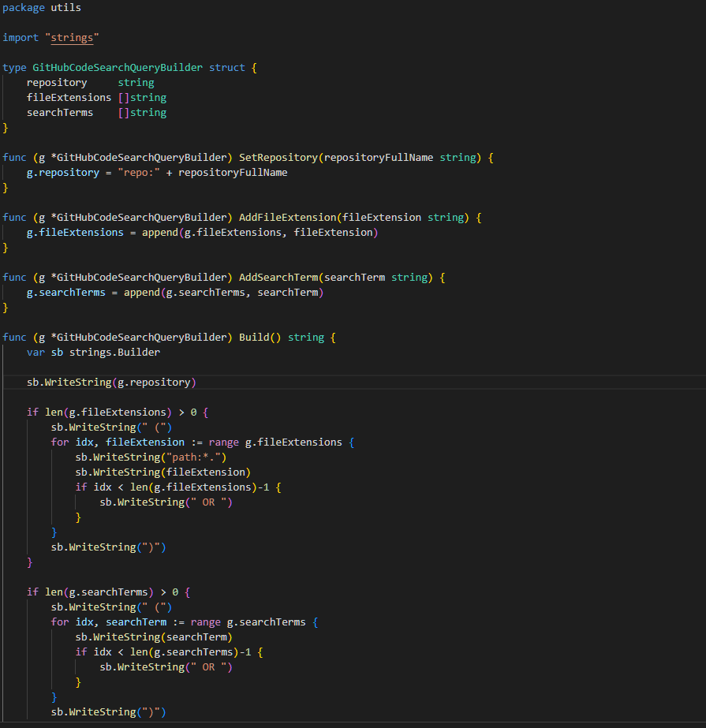The width and height of the screenshot is (706, 728).
Task: Click the " OR " string in the fileExtensions loop
Action: (208, 502)
